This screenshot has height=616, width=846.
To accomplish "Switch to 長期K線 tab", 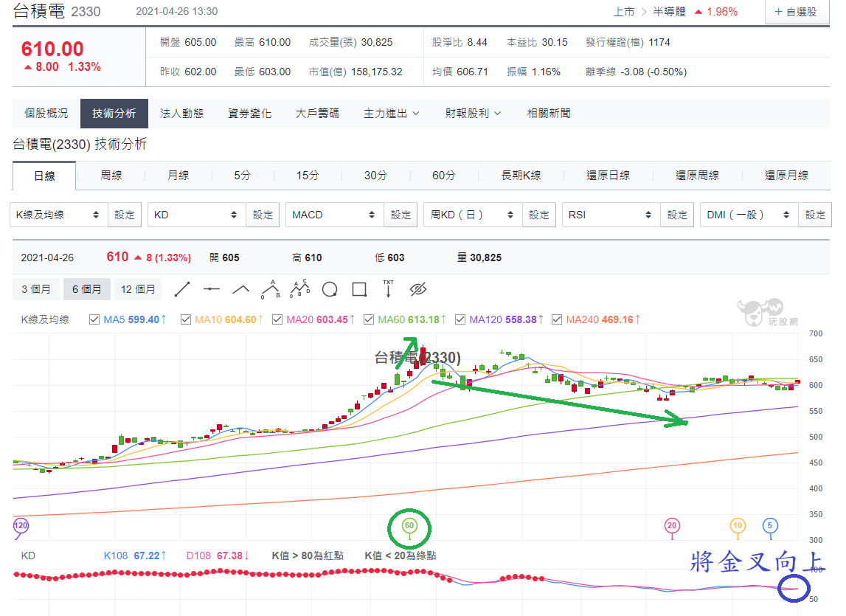I will 521,176.
